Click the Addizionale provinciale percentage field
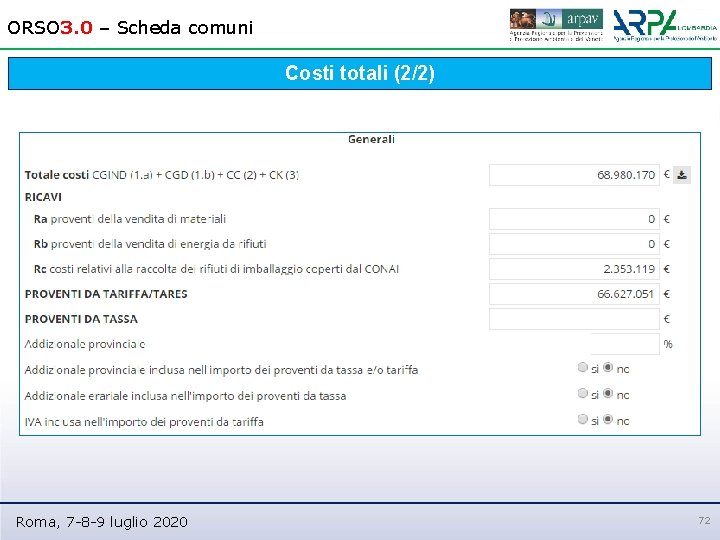 625,344
